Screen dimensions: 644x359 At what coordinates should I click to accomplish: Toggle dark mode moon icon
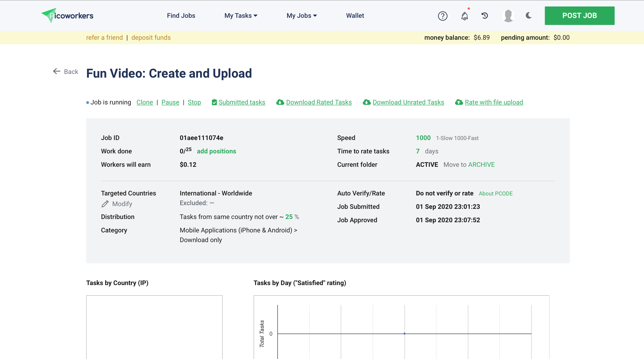528,15
